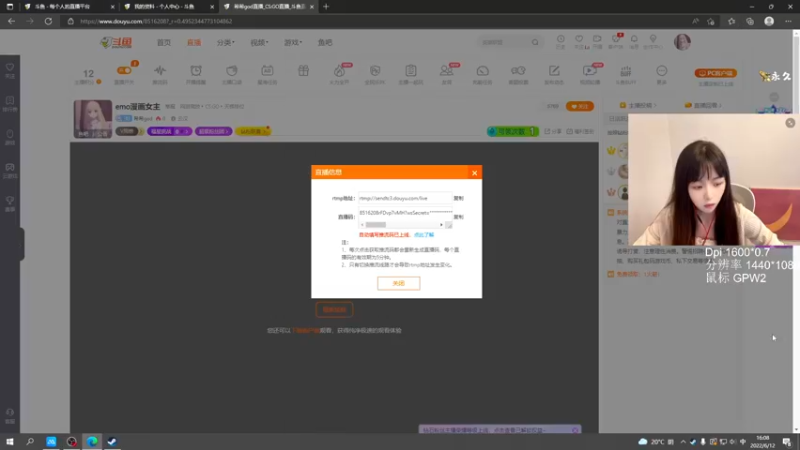Toggle the orange live broadcast switch
This screenshot has height=450, width=800.
(124, 70)
